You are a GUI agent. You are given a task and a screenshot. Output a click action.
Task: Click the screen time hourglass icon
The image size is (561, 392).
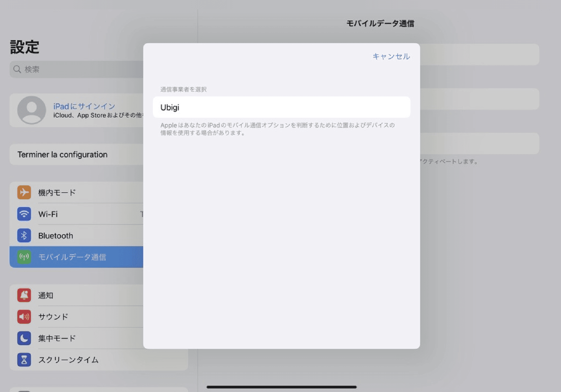click(x=24, y=360)
